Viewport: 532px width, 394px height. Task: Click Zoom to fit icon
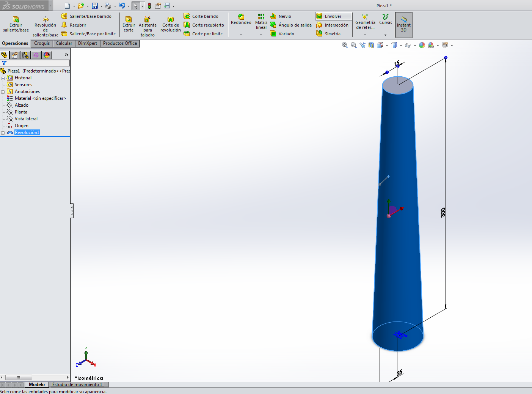(x=345, y=45)
